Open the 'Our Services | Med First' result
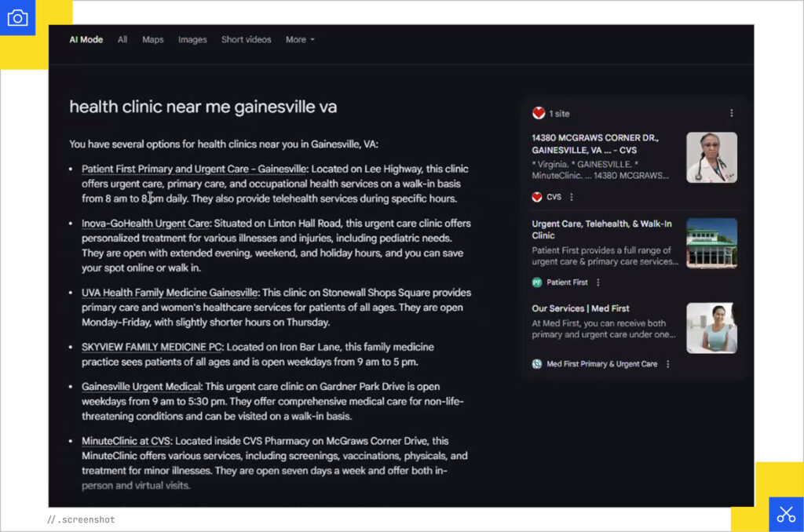The image size is (804, 532). pos(580,308)
